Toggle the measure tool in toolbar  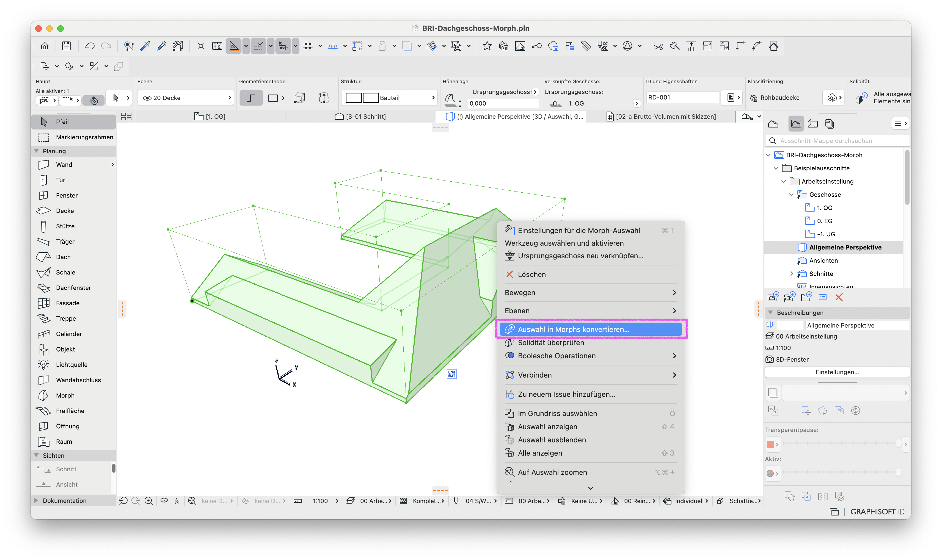217,46
